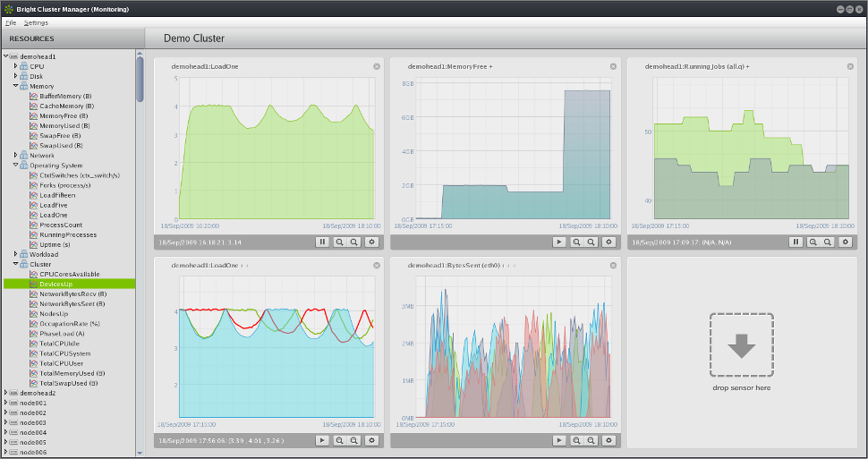Click the demohead2 node icon in the tree
The image size is (868, 459).
tap(13, 393)
